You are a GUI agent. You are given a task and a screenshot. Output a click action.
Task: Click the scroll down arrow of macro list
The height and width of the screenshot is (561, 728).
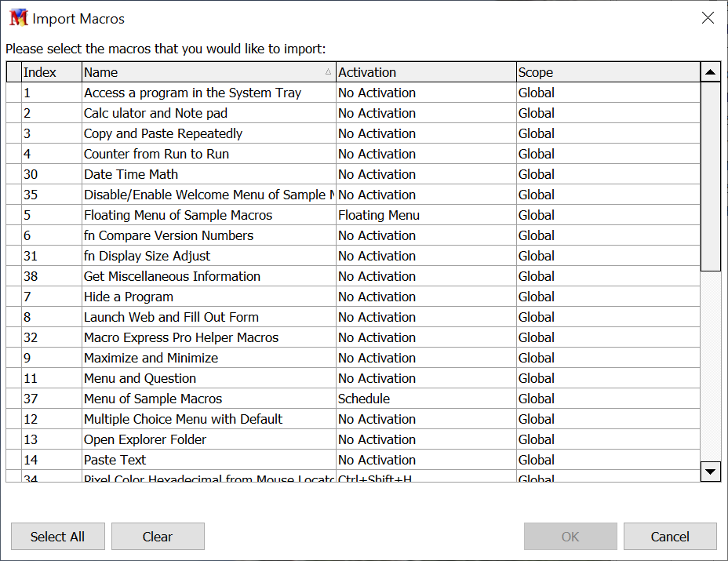tap(710, 471)
